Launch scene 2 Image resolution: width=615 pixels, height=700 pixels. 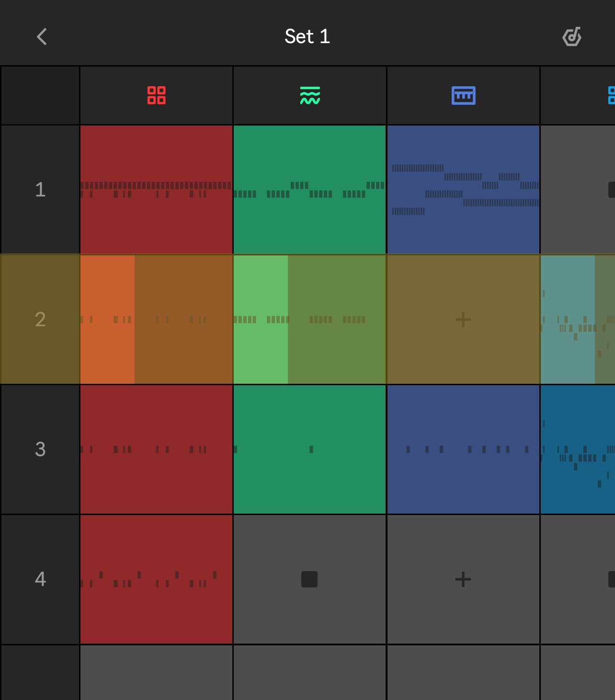coord(40,320)
